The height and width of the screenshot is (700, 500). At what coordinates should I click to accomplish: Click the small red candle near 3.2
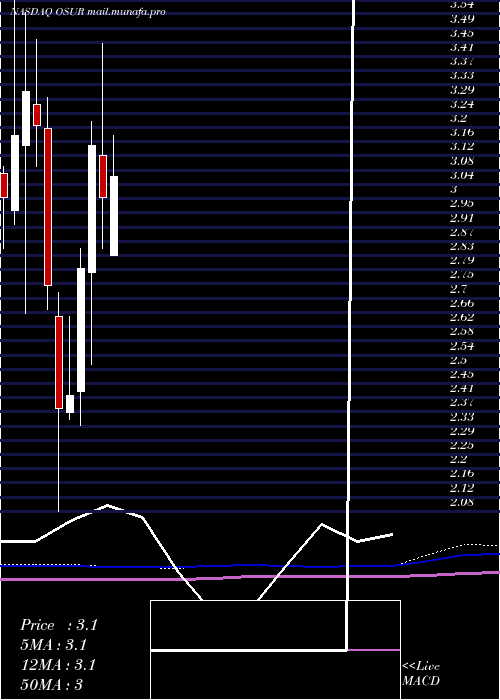pos(37,115)
